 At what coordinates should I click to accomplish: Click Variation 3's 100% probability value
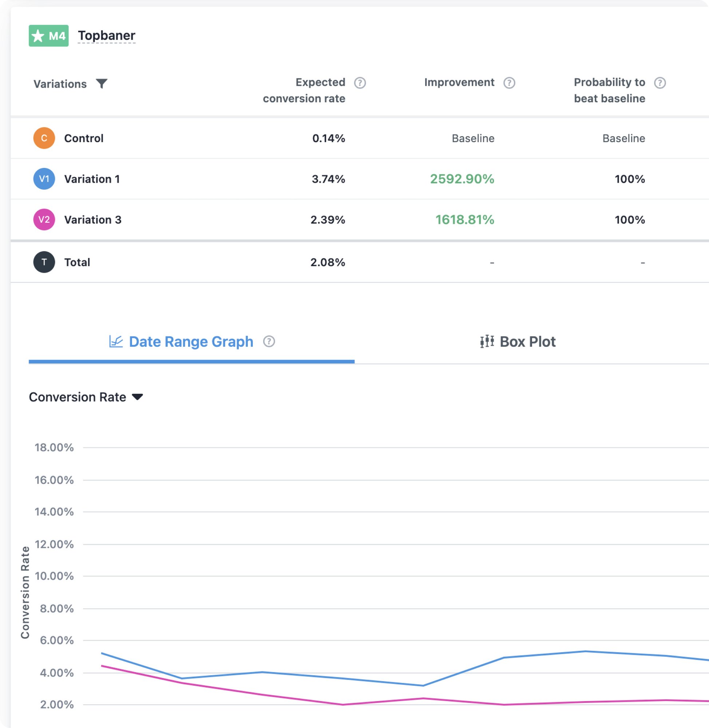630,219
